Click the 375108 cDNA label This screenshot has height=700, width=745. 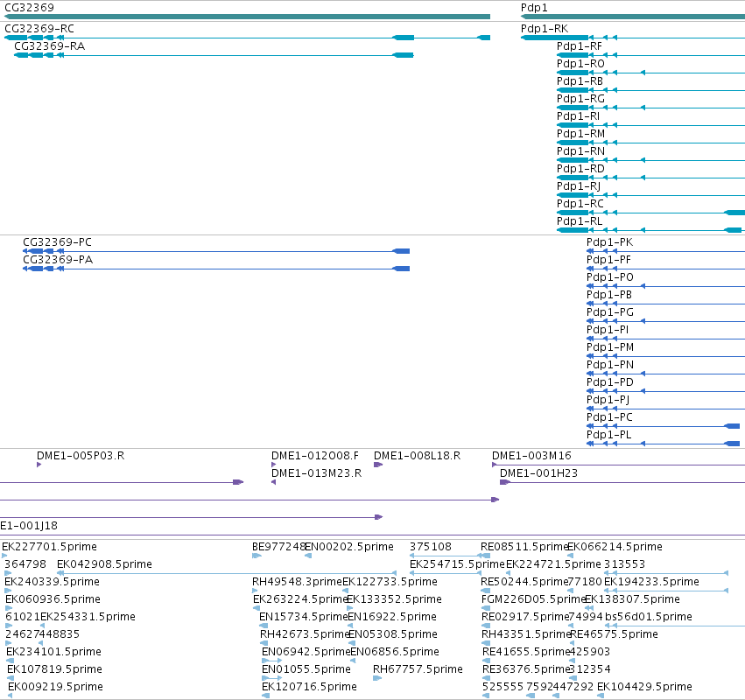tap(431, 547)
